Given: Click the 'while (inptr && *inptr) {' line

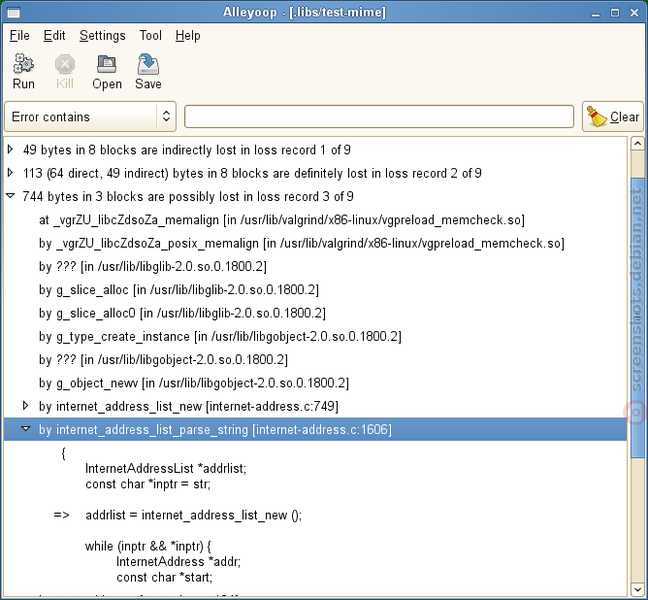Looking at the screenshot, I should [x=148, y=546].
